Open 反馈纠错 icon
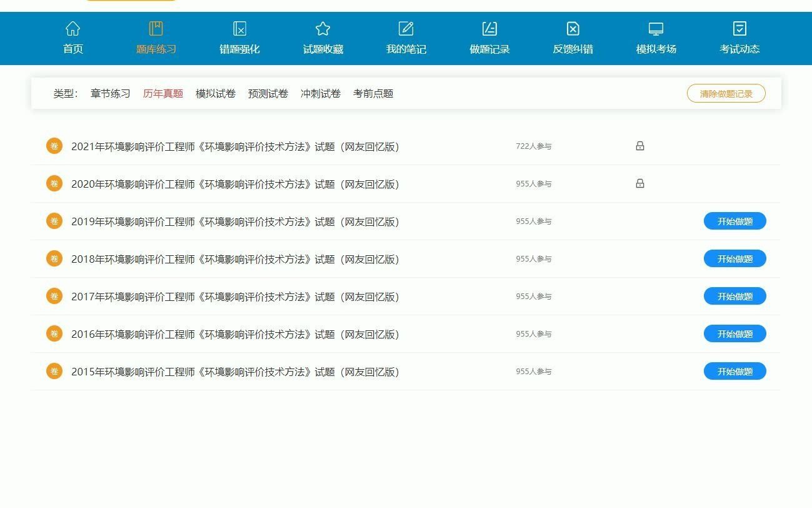Screen dimensions: 812x508 tap(573, 29)
